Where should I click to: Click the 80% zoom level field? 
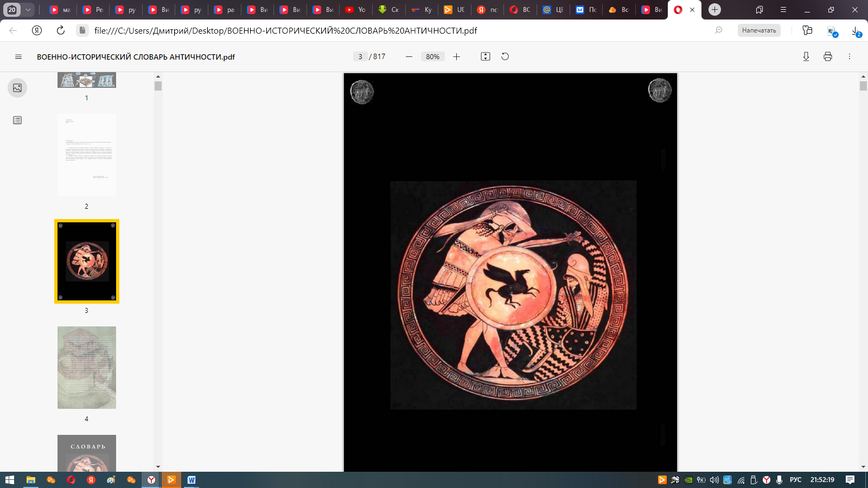click(432, 56)
